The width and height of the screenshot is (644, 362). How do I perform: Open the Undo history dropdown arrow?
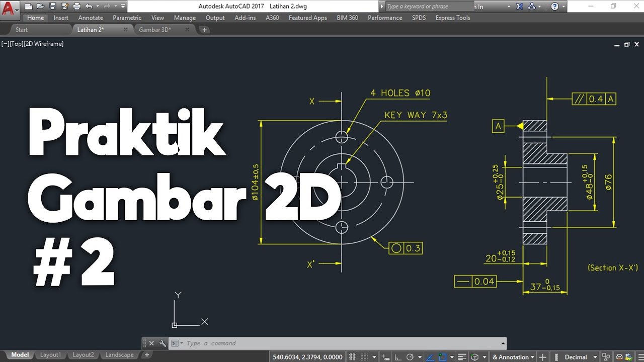(98, 7)
